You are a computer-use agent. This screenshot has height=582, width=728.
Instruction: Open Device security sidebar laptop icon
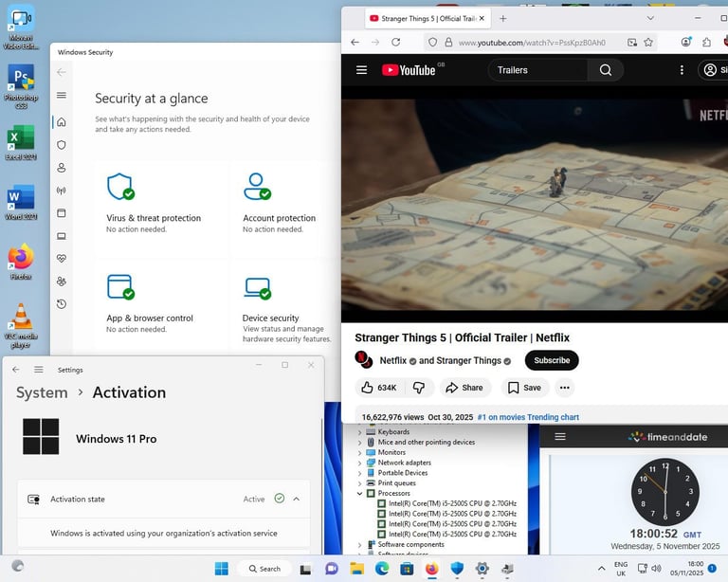click(x=62, y=236)
